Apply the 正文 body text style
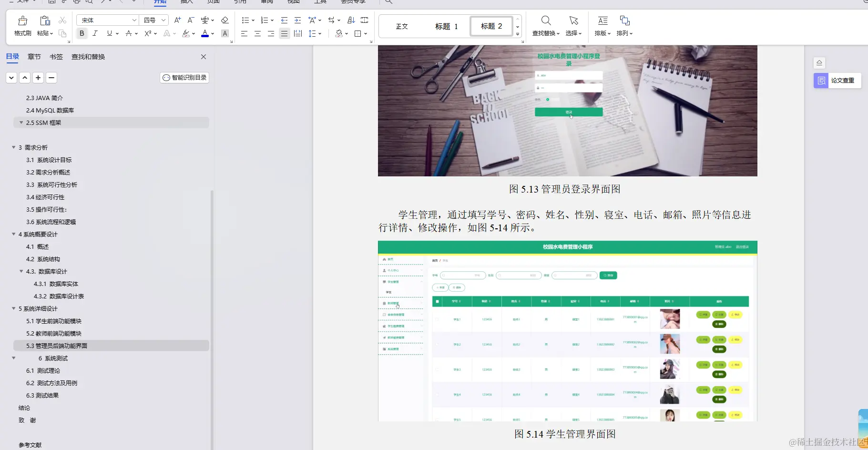This screenshot has height=450, width=868. click(402, 26)
